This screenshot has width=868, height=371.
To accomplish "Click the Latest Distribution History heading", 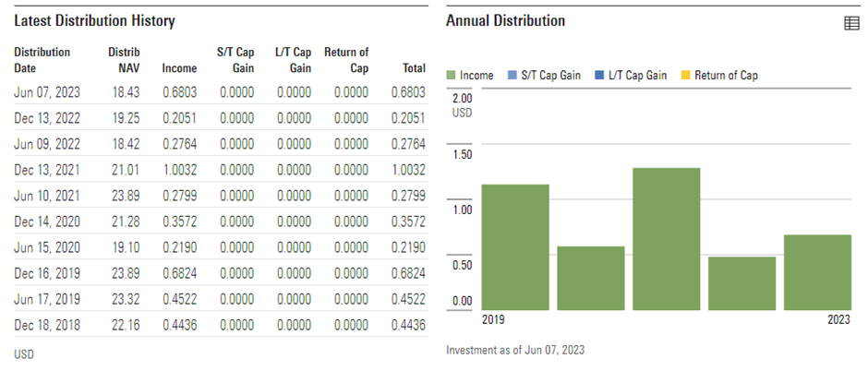I will 94,21.
